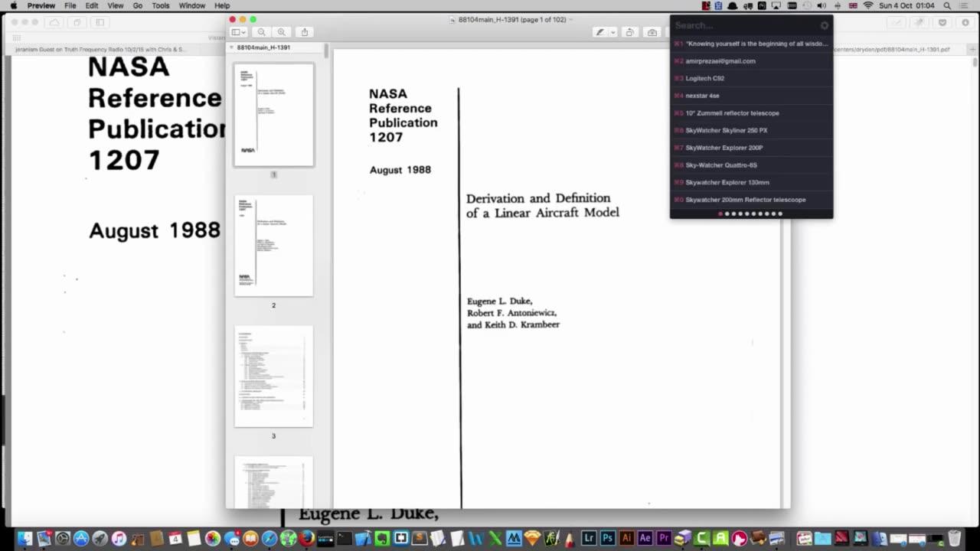Open Trash in the Dock
The image size is (980, 551).
954,538
